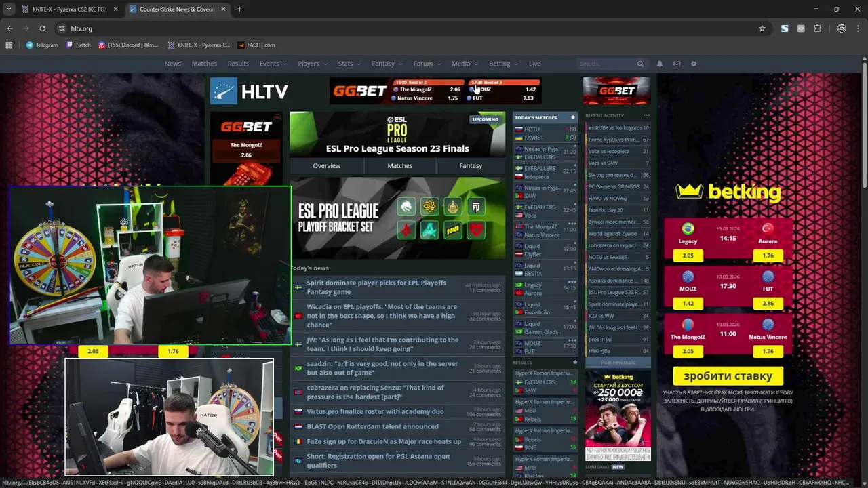Click the star in Results header
The image size is (868, 488).
click(x=575, y=363)
